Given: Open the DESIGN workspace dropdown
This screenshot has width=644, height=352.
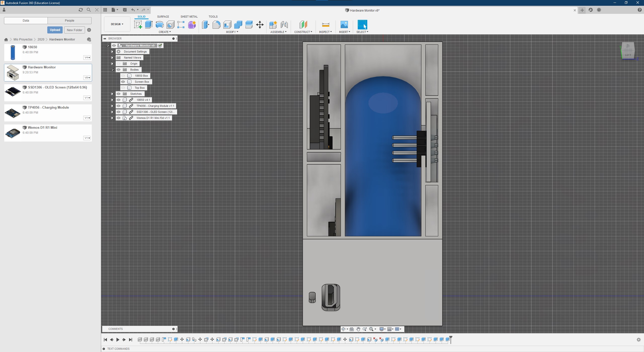Looking at the screenshot, I should click(117, 24).
